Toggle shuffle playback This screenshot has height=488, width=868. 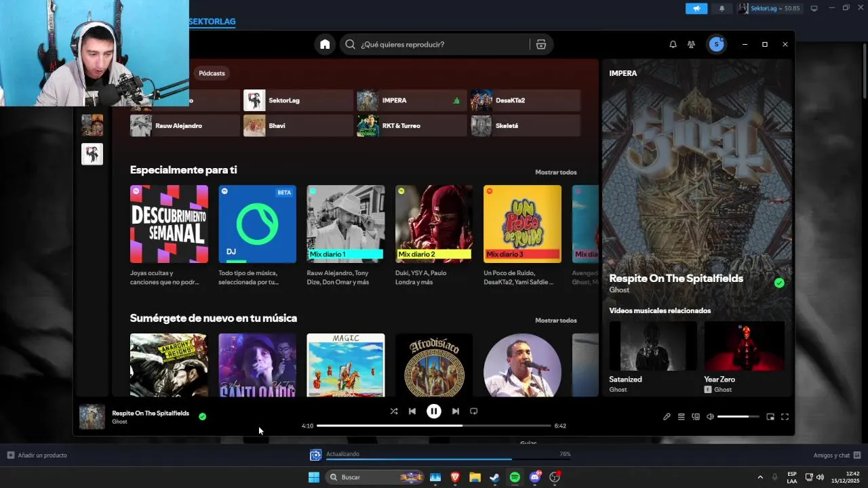coord(394,411)
